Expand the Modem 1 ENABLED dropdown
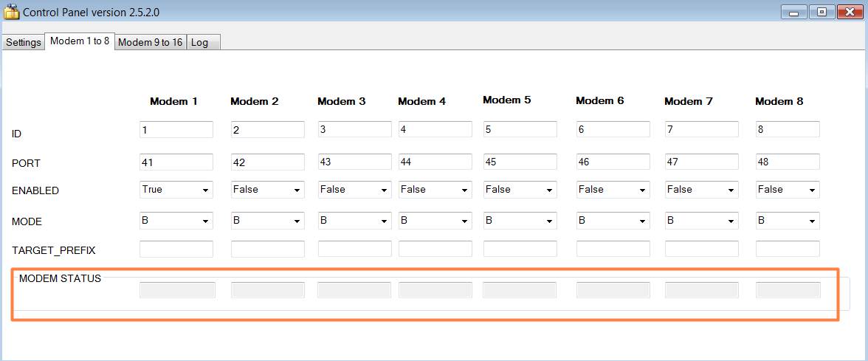Screen dimensions: 868x361 (176, 190)
